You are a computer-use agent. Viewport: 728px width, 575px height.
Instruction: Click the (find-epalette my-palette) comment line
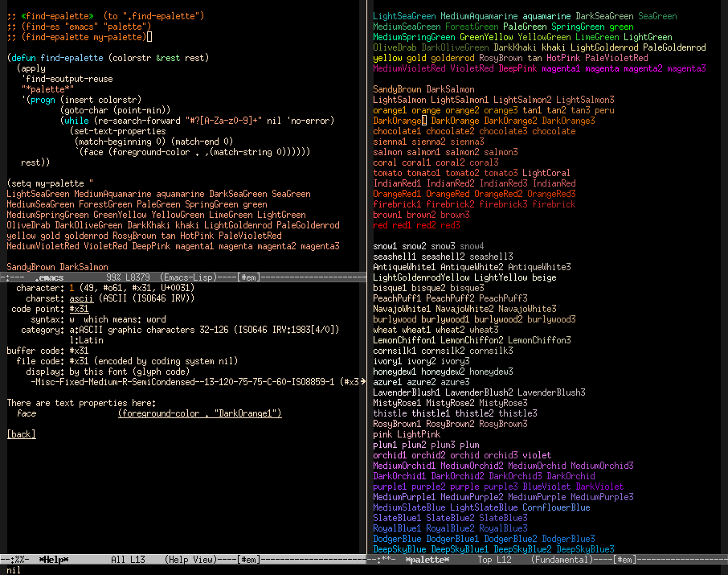pyautogui.click(x=79, y=37)
